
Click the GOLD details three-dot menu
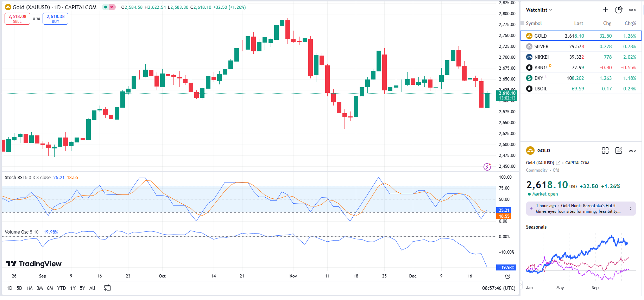pos(632,151)
